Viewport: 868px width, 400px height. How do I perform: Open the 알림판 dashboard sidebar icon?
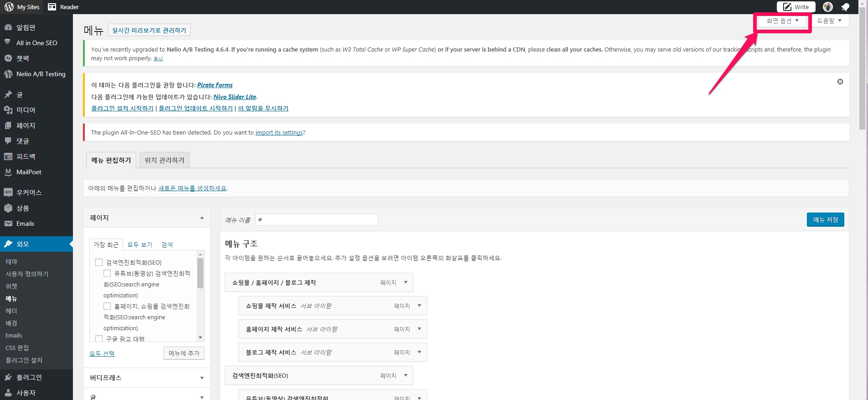point(8,27)
